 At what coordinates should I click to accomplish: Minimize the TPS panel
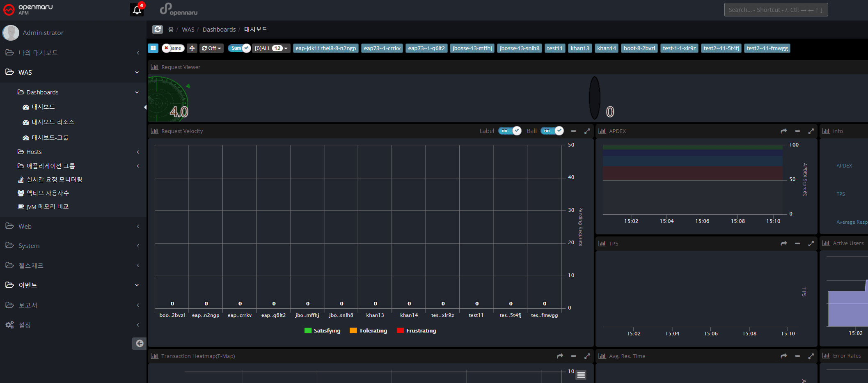[797, 244]
